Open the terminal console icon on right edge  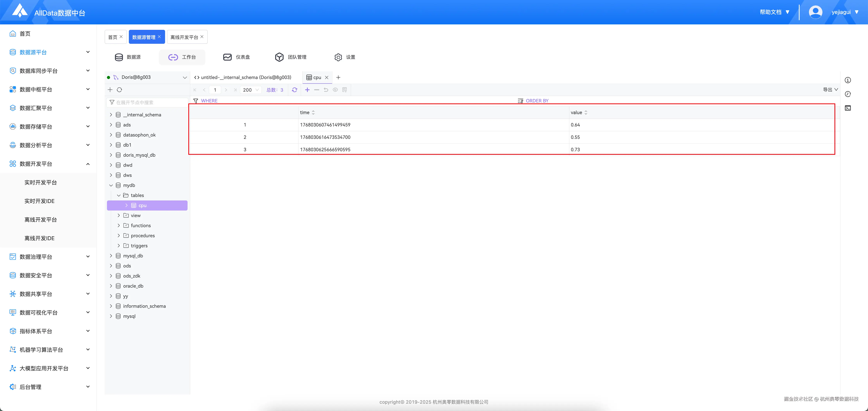point(848,108)
